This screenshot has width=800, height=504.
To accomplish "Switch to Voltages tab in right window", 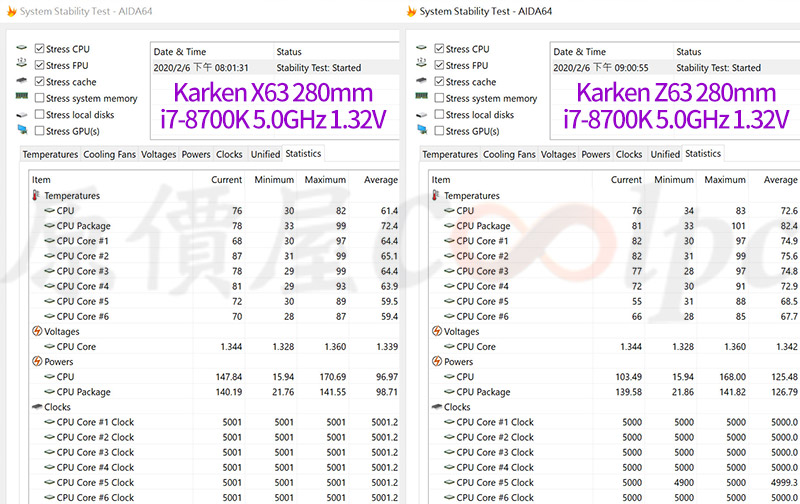I will click(x=558, y=155).
